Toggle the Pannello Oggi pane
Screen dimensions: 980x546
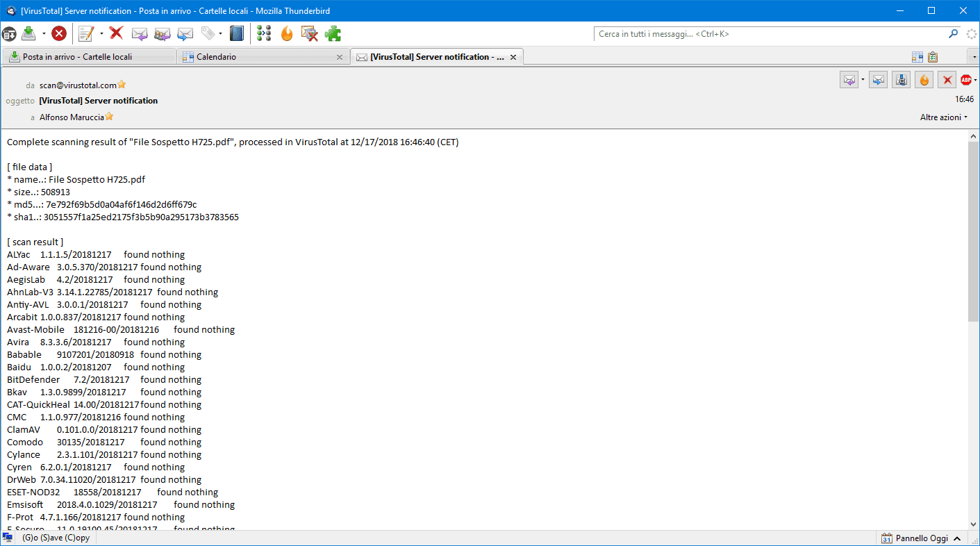[x=921, y=538]
